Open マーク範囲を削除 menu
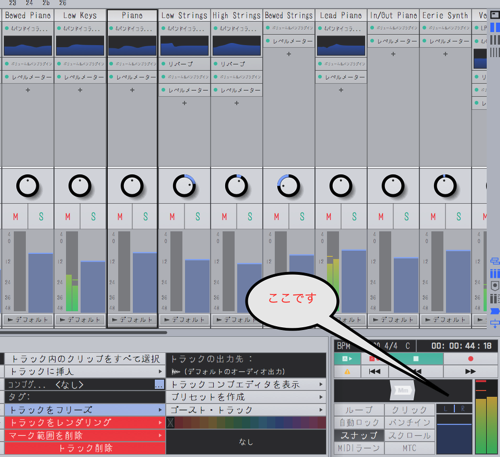Screen dimensions: 500x457 [x=85, y=435]
